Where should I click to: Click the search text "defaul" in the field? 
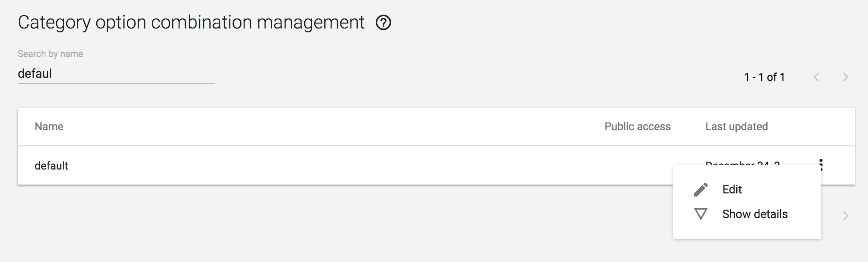click(x=35, y=74)
